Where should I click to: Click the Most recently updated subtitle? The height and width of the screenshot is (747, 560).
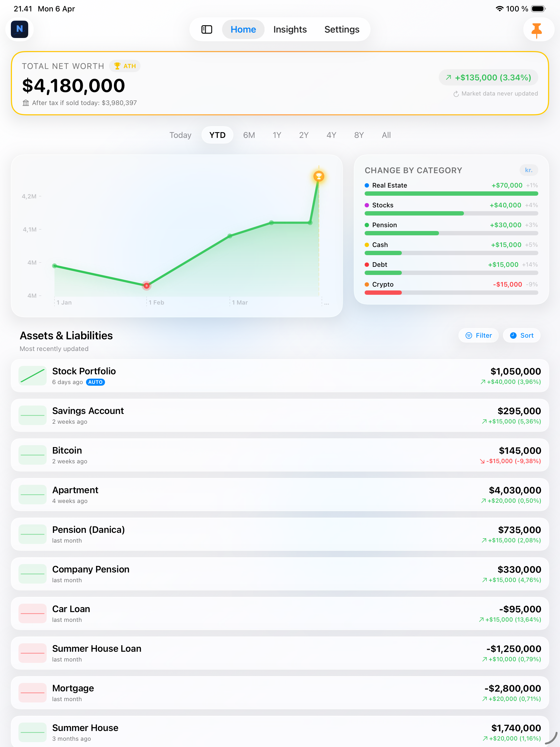click(54, 349)
